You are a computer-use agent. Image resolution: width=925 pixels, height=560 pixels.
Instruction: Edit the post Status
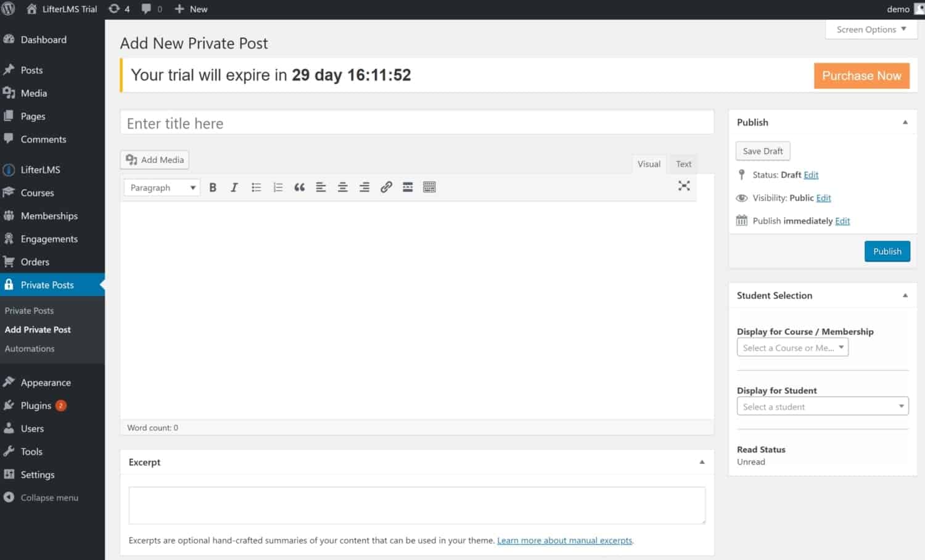pyautogui.click(x=811, y=175)
